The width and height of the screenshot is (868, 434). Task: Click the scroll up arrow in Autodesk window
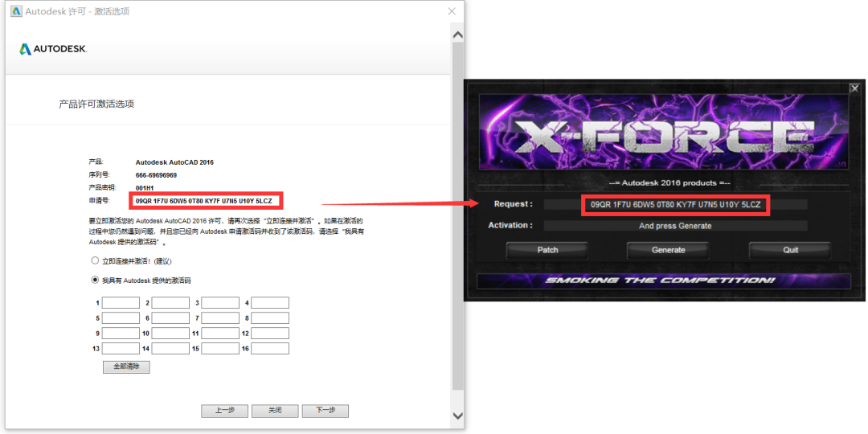[x=458, y=35]
